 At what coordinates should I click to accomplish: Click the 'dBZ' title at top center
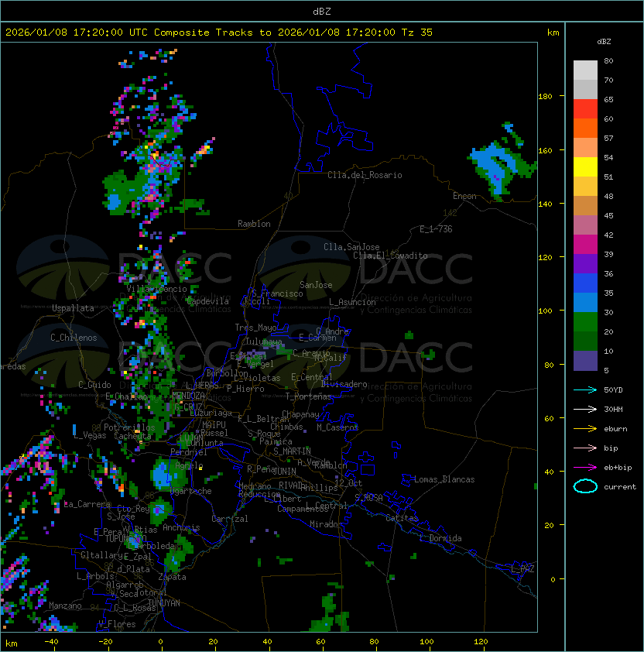pos(322,11)
